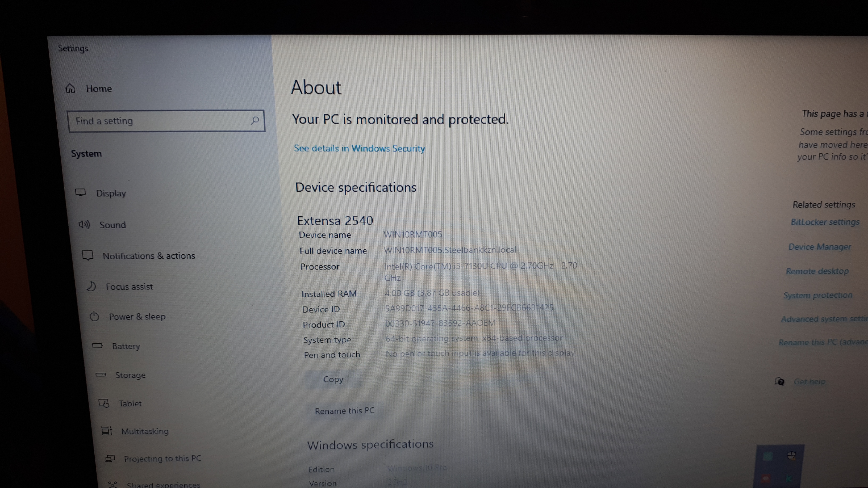
Task: Open Rename this PC (advanced) link
Action: (x=823, y=342)
